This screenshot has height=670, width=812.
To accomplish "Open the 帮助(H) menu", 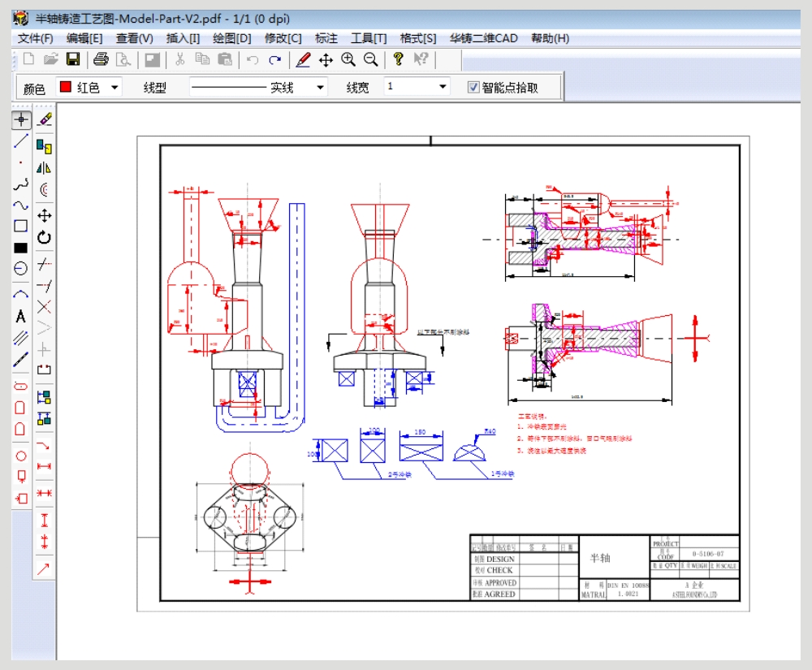I will (x=550, y=38).
